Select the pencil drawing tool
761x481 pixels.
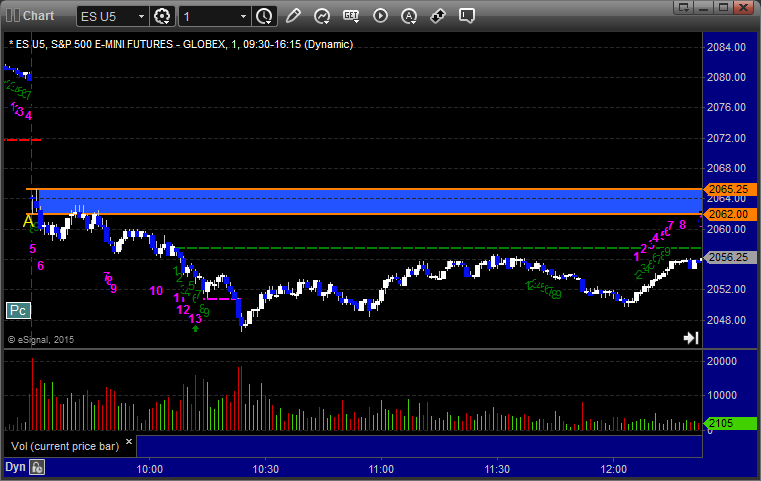click(292, 17)
